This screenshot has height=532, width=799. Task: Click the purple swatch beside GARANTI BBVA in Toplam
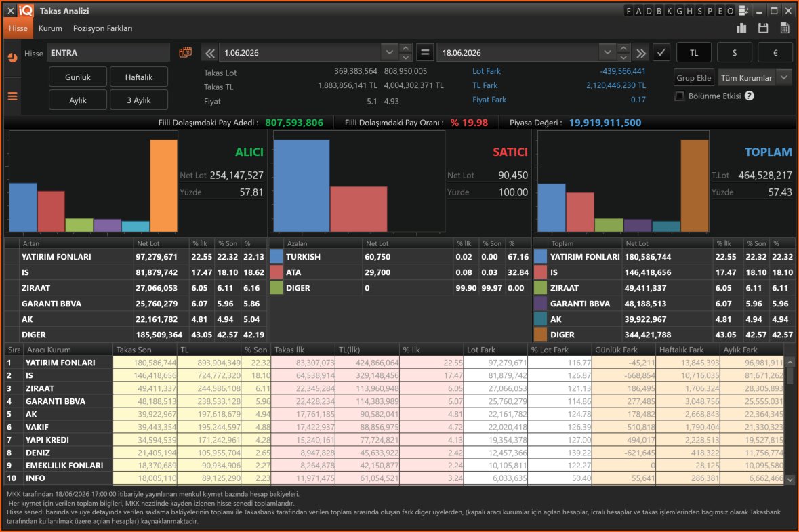tap(540, 304)
